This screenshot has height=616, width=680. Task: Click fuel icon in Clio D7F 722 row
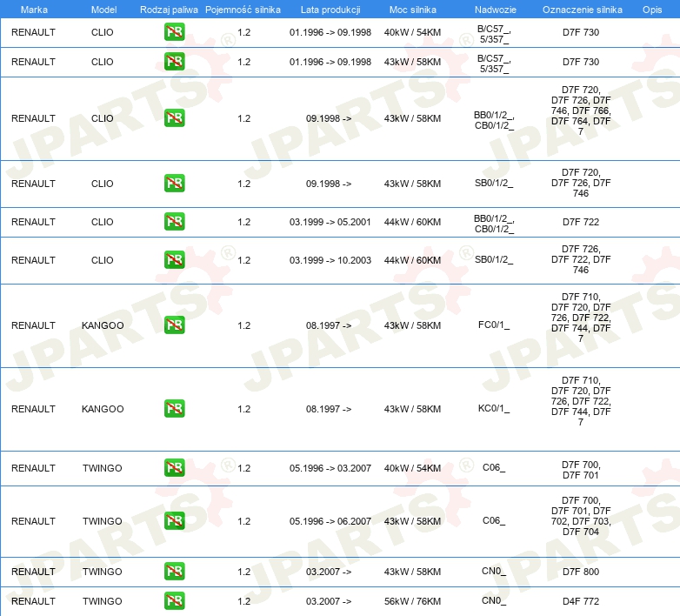[174, 221]
